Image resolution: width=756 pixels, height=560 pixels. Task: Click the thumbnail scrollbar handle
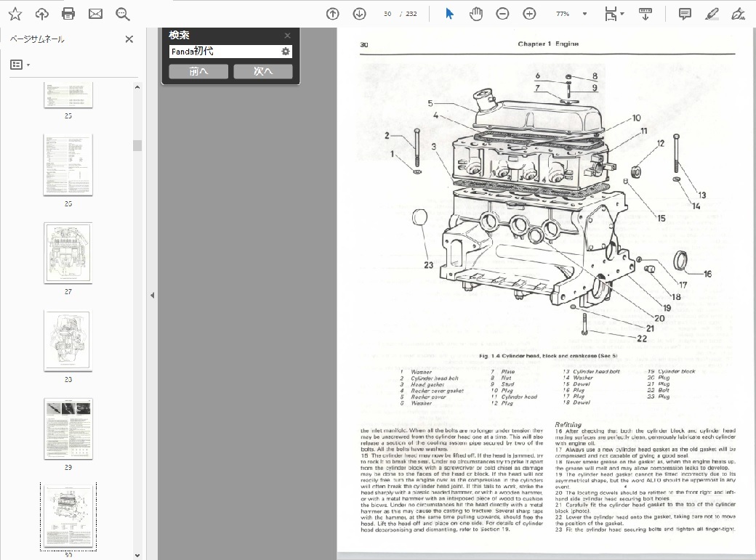click(137, 145)
